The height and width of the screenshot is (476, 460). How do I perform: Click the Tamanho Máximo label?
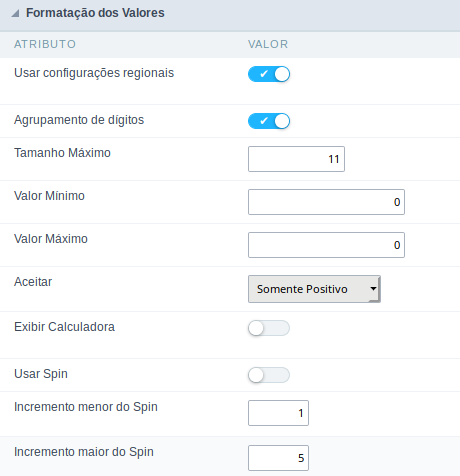62,153
